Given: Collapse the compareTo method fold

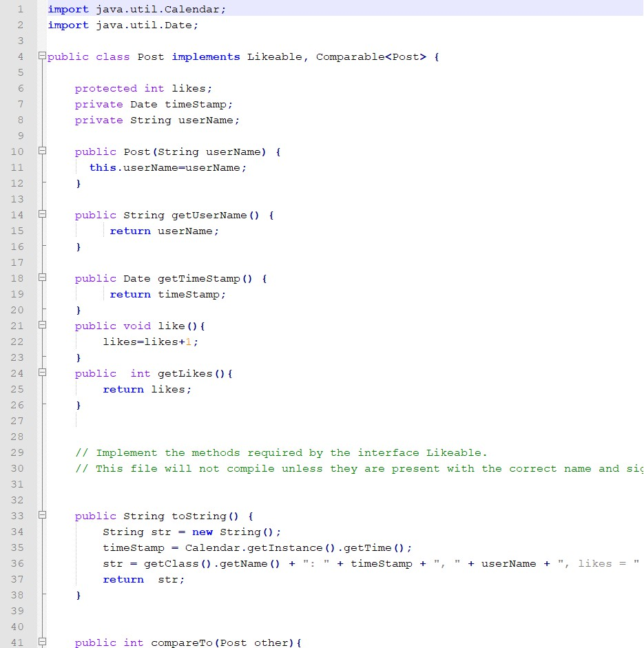Looking at the screenshot, I should point(42,642).
